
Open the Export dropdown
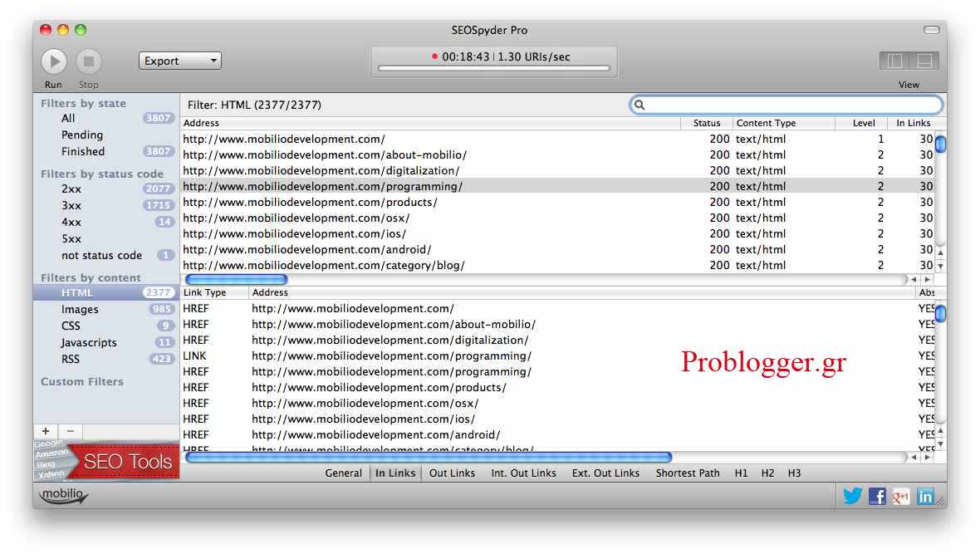coord(180,61)
